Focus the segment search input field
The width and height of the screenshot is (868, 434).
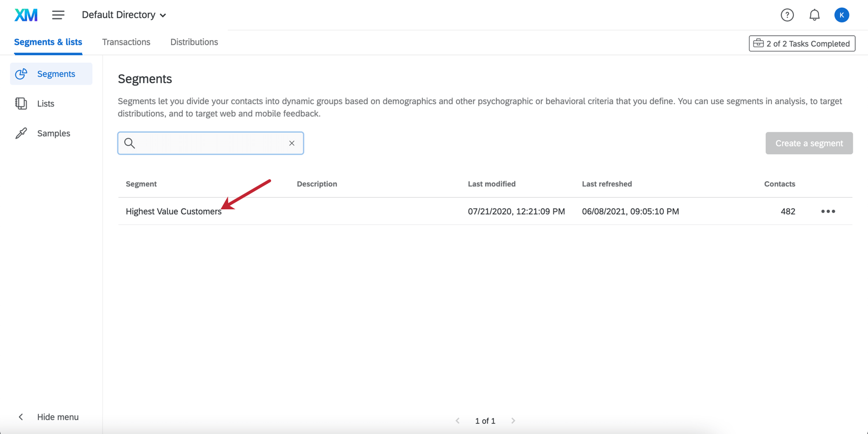coord(210,143)
